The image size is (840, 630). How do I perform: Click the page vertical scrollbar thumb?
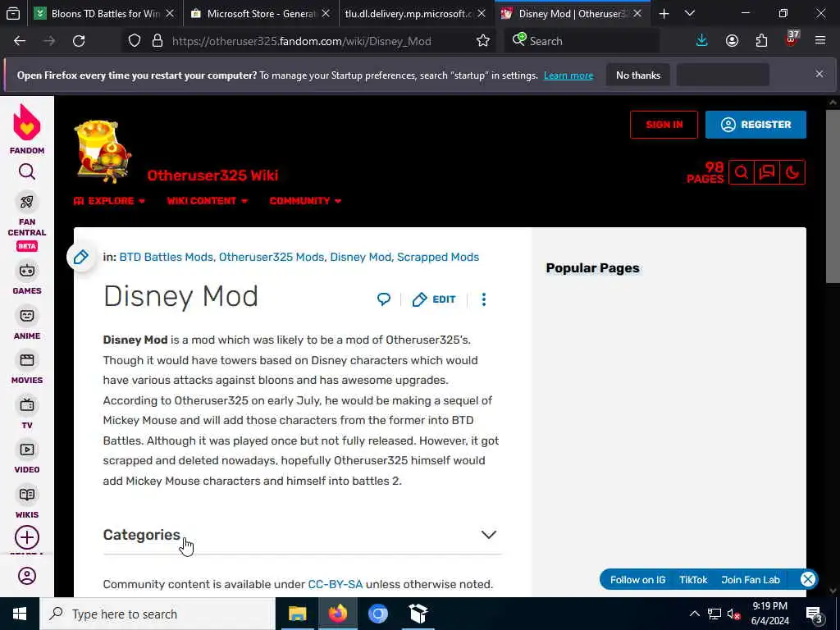pos(833,197)
